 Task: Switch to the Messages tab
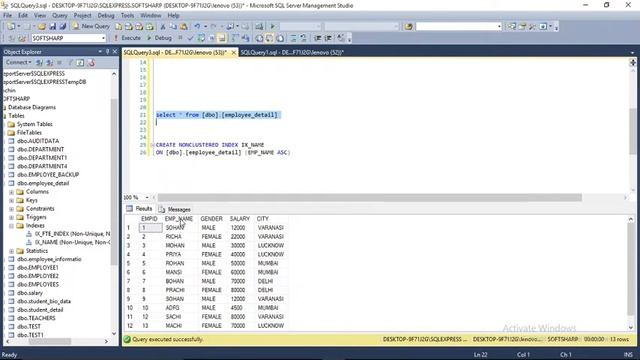click(175, 209)
